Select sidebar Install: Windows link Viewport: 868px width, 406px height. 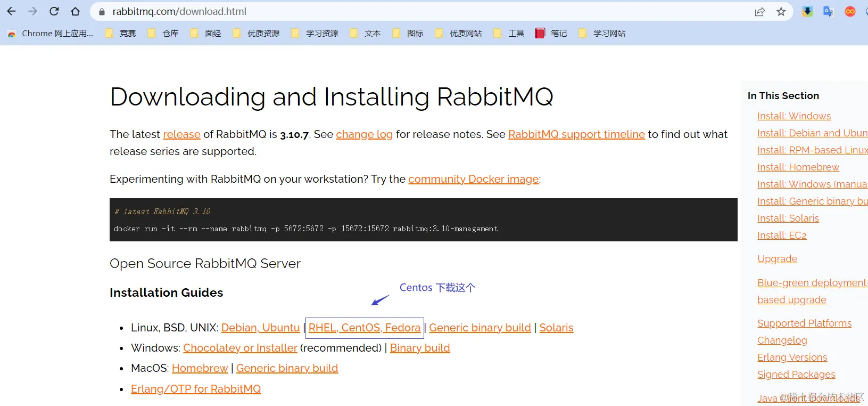click(x=794, y=116)
